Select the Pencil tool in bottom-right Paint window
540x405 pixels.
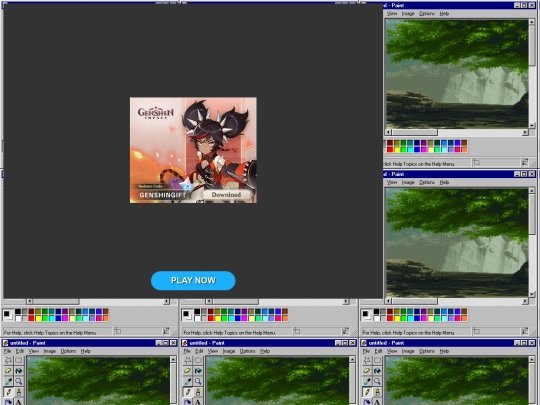click(367, 392)
